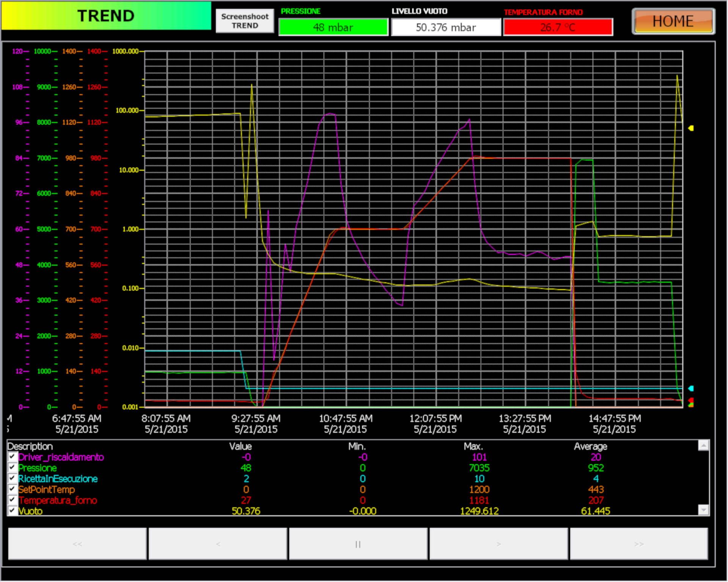Disable the Vuoto pen checkbox
This screenshot has height=582, width=728.
pos(12,510)
